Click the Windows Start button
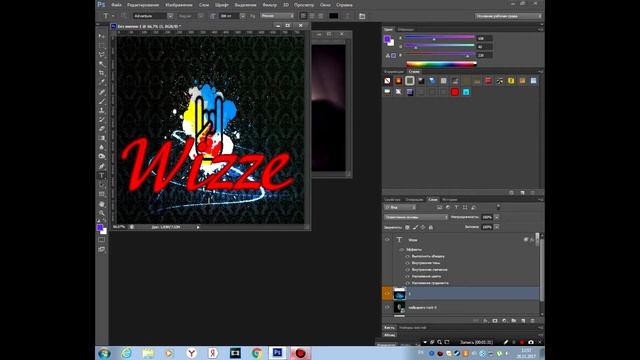This screenshot has width=640, height=360. point(104,353)
